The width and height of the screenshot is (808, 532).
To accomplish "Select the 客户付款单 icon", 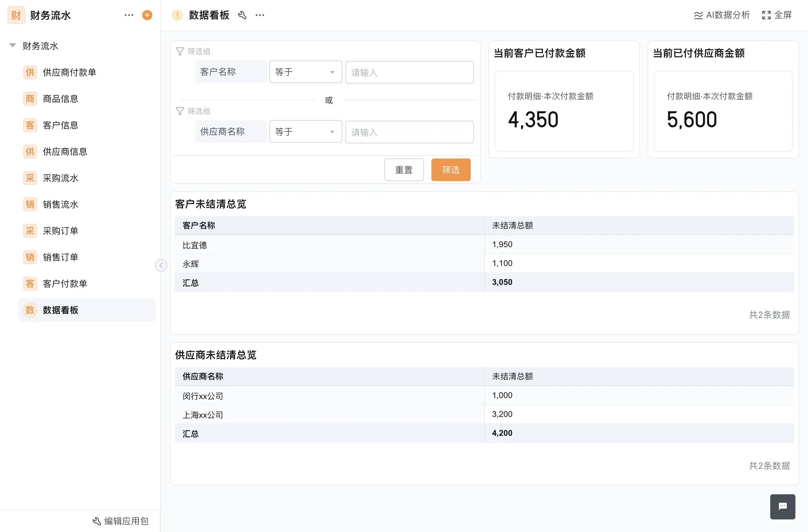I will (x=30, y=283).
